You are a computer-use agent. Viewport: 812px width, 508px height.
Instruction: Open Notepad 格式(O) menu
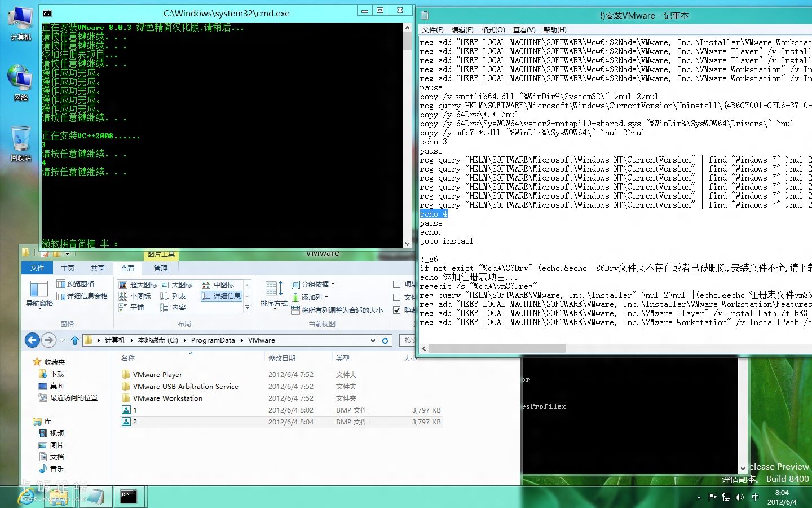493,30
